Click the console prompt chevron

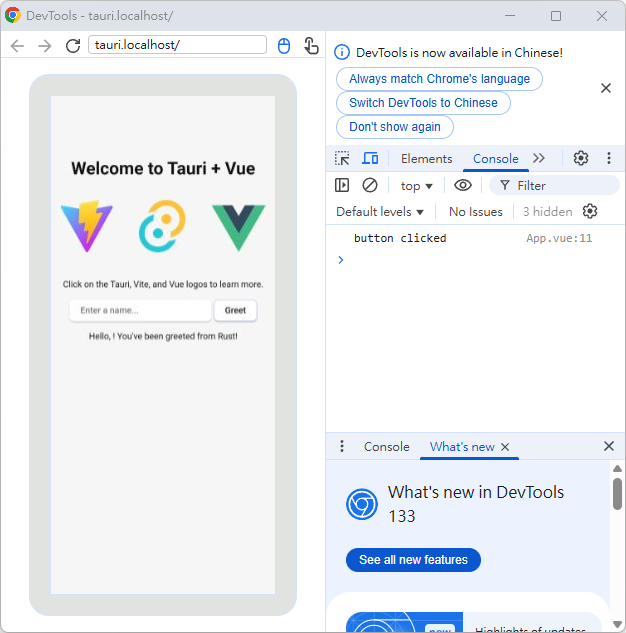(341, 260)
